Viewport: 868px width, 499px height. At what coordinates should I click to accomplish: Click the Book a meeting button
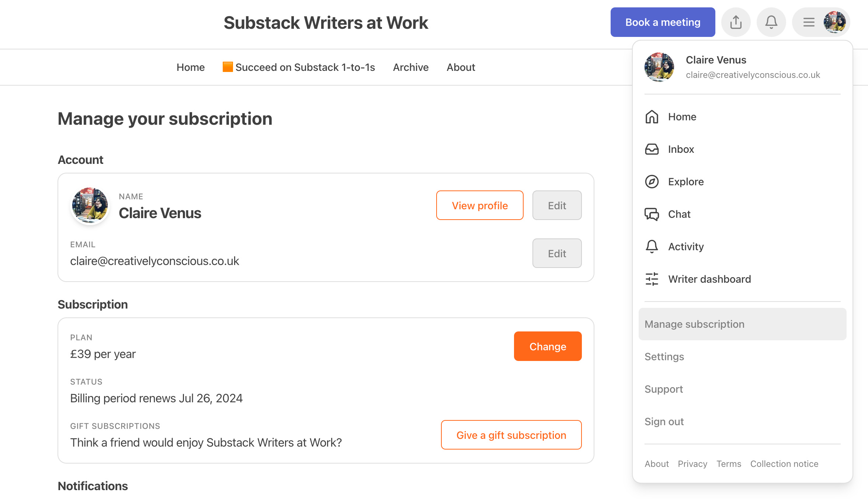point(663,22)
